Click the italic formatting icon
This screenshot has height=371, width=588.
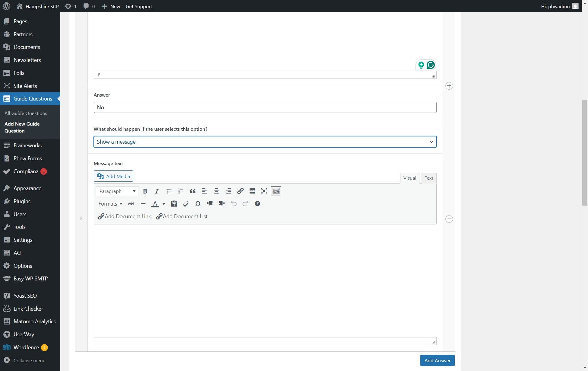tap(157, 191)
